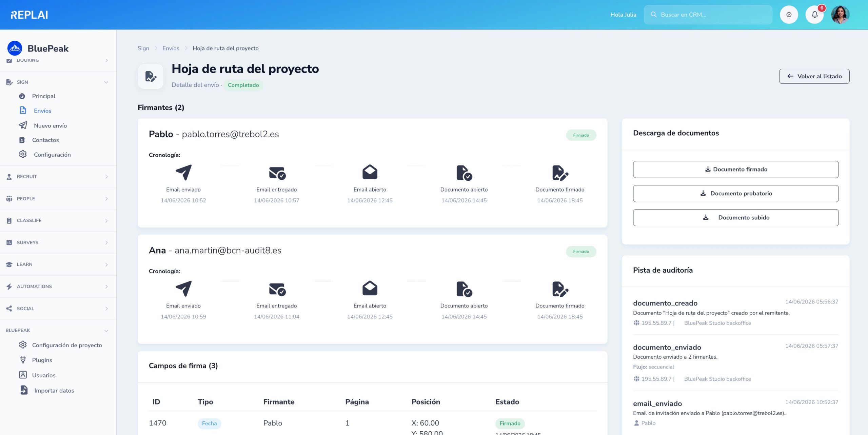Click the Posición column header
The width and height of the screenshot is (868, 435).
click(426, 402)
